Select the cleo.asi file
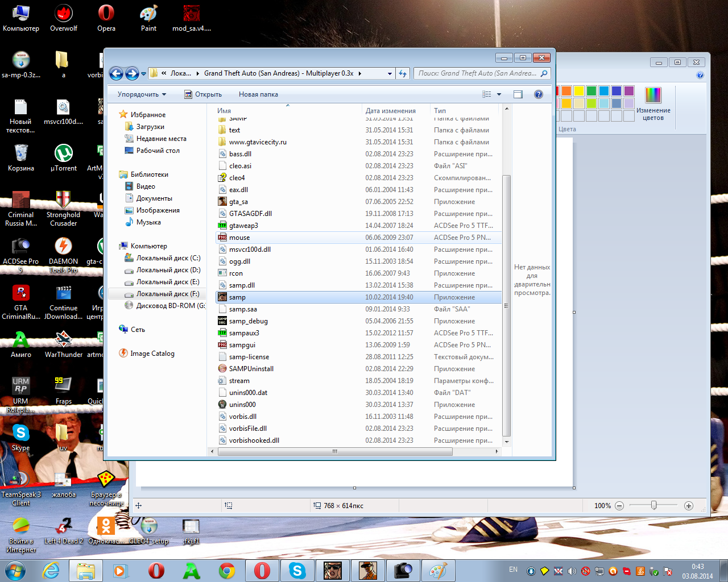The image size is (728, 582). [x=358, y=166]
